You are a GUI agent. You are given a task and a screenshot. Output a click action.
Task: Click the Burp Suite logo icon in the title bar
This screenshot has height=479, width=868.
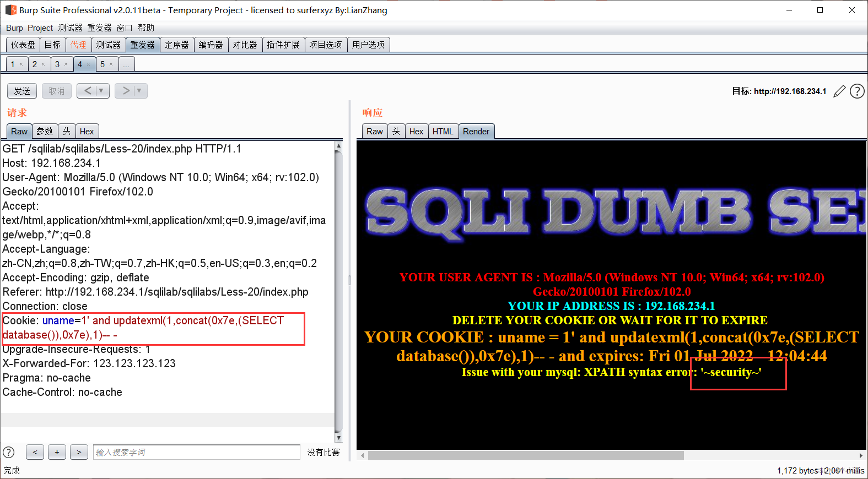[10, 10]
